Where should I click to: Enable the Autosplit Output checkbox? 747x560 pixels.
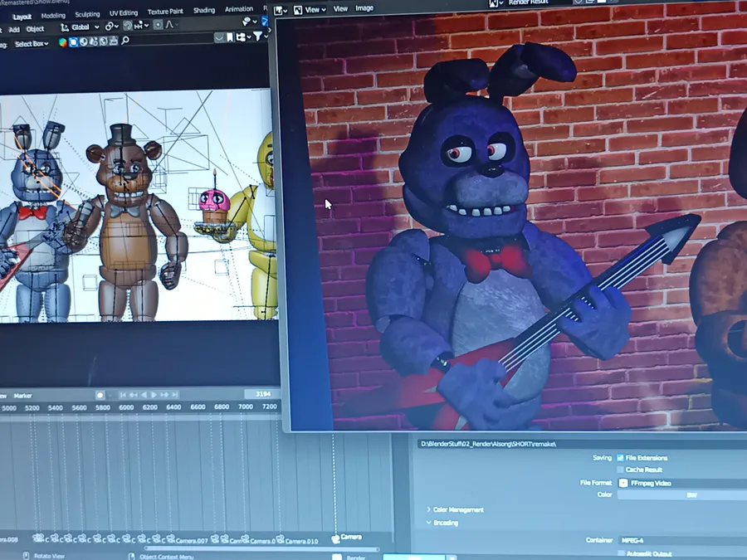tap(621, 554)
